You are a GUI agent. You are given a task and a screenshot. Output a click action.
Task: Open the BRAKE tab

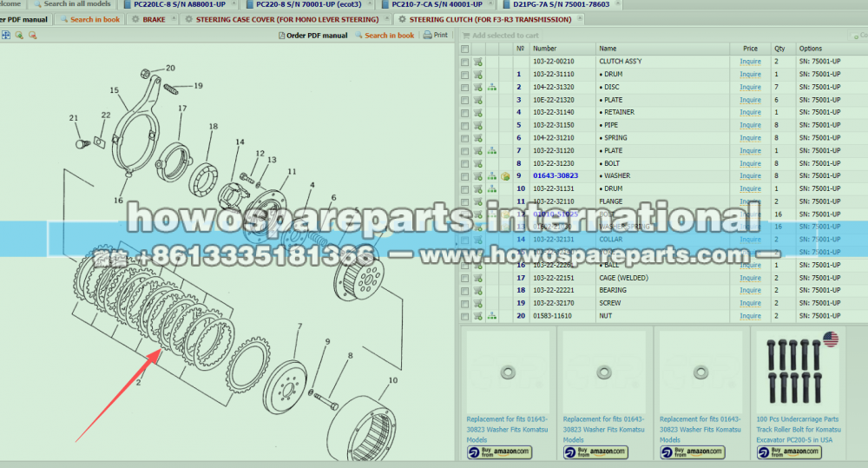click(x=154, y=19)
